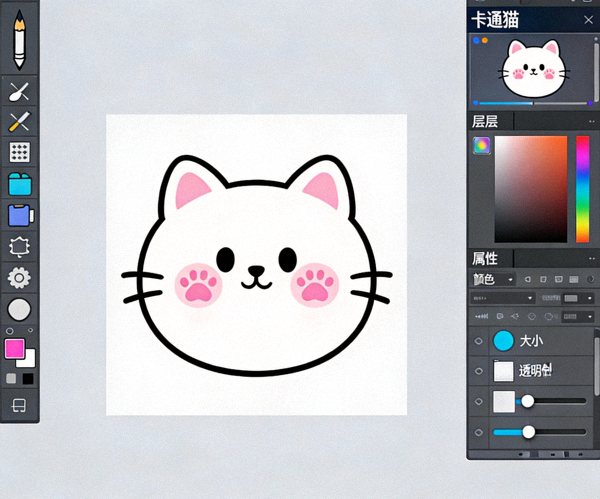Click the properties list vertical scrollbar

pyautogui.click(x=596, y=366)
